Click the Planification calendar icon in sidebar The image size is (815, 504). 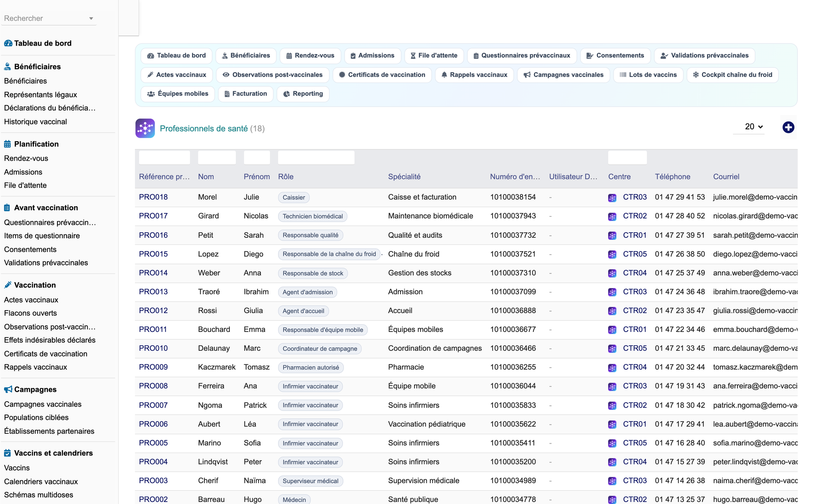click(x=8, y=144)
